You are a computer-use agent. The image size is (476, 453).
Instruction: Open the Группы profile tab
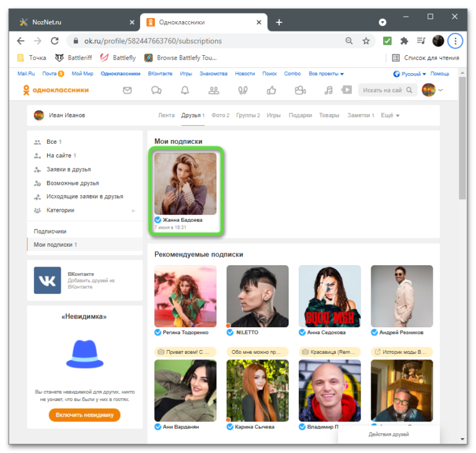coord(248,115)
